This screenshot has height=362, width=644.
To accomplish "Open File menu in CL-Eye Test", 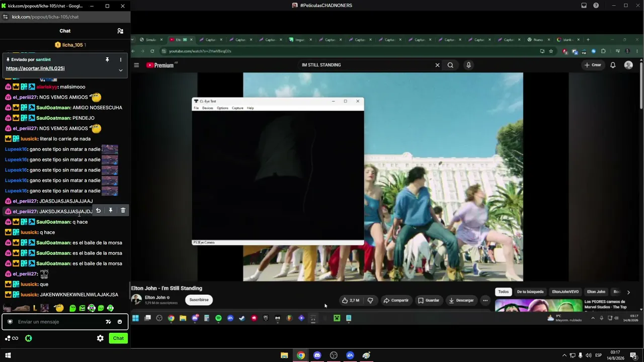I will tap(196, 108).
